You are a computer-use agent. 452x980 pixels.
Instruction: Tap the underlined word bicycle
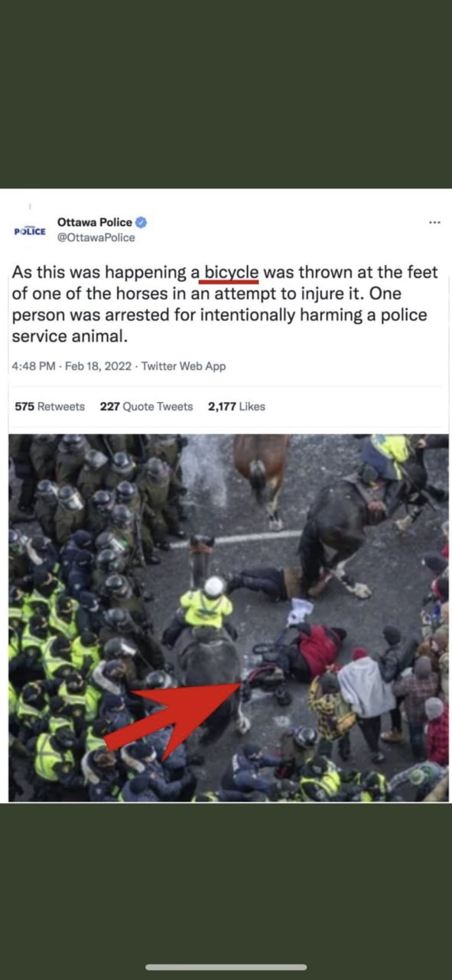point(232,273)
